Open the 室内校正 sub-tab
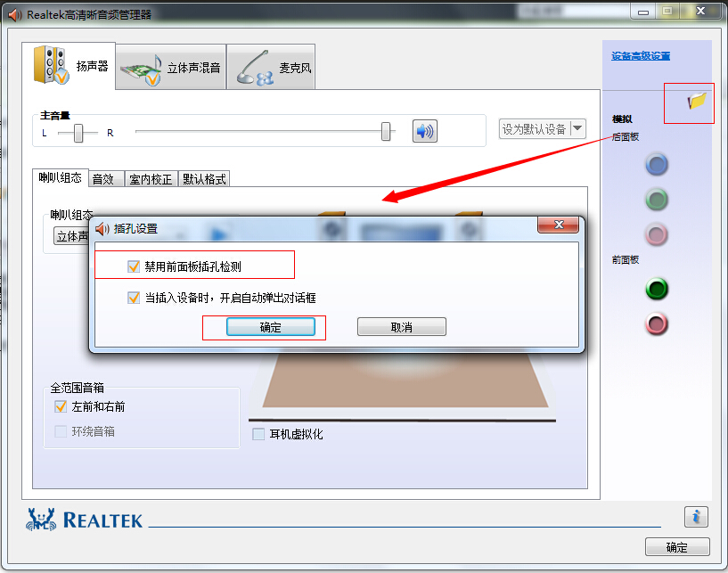 (151, 179)
